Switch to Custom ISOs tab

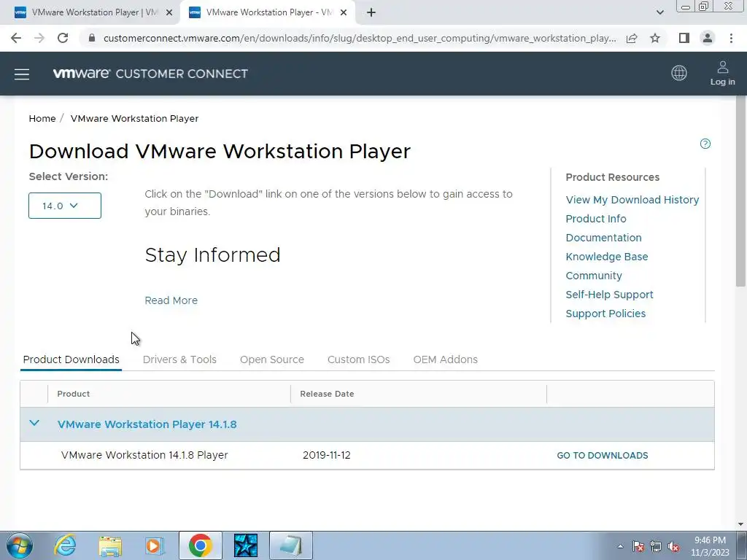pyautogui.click(x=359, y=359)
